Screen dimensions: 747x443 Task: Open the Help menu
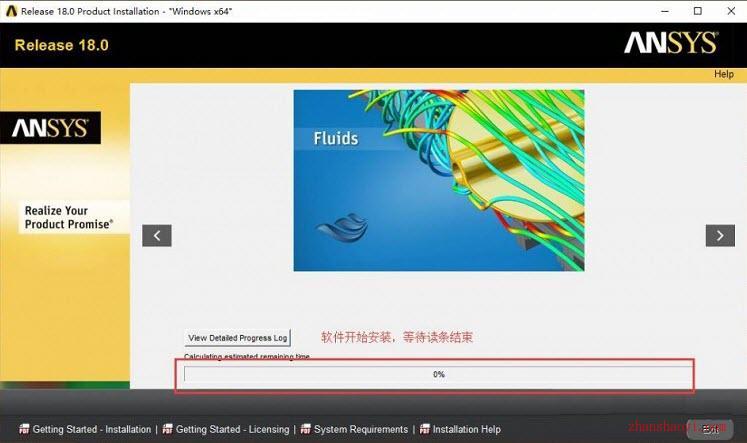(x=723, y=74)
